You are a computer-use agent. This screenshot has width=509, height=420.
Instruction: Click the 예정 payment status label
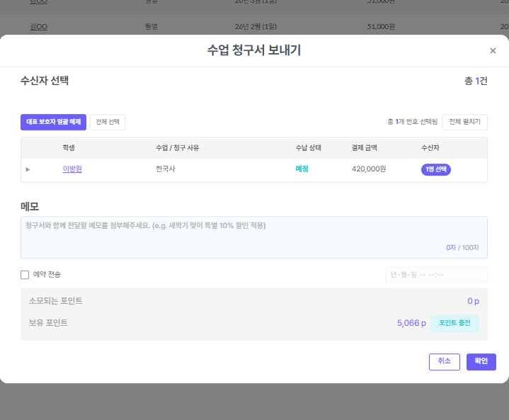coord(302,169)
